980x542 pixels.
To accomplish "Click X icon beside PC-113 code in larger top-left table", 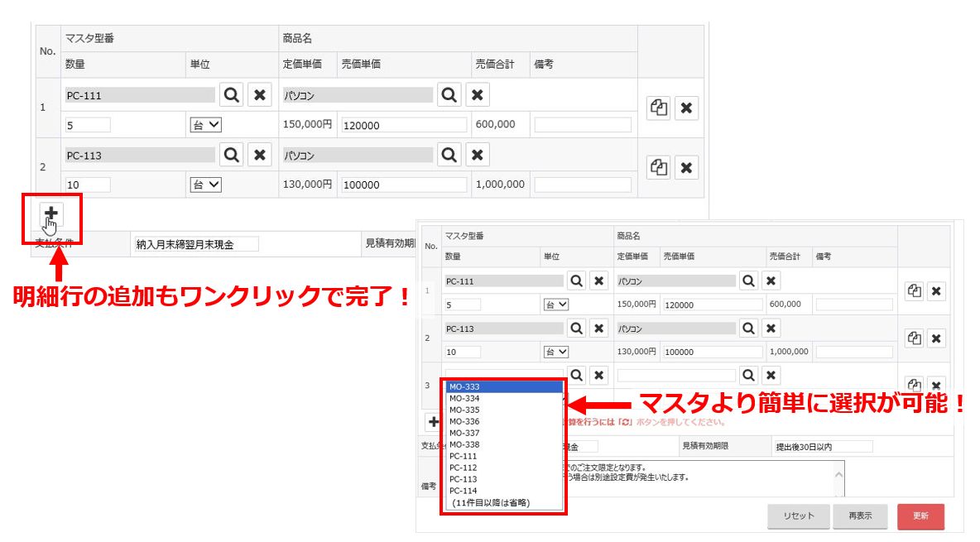I will point(259,155).
